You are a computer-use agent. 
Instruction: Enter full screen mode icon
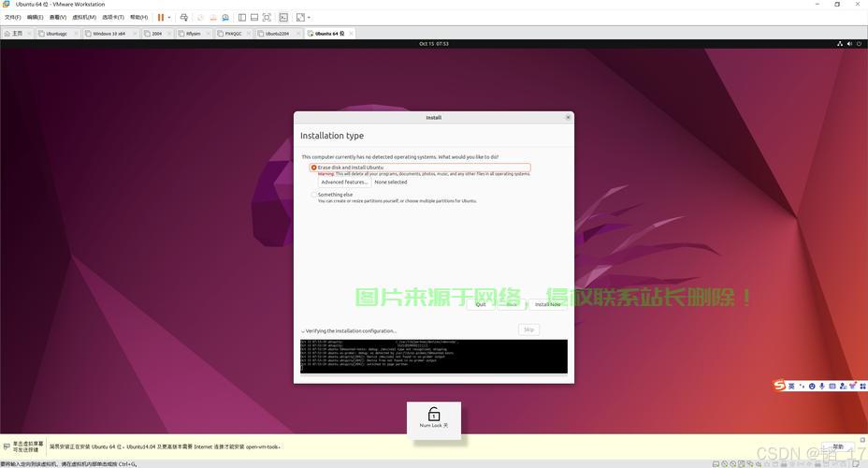267,18
